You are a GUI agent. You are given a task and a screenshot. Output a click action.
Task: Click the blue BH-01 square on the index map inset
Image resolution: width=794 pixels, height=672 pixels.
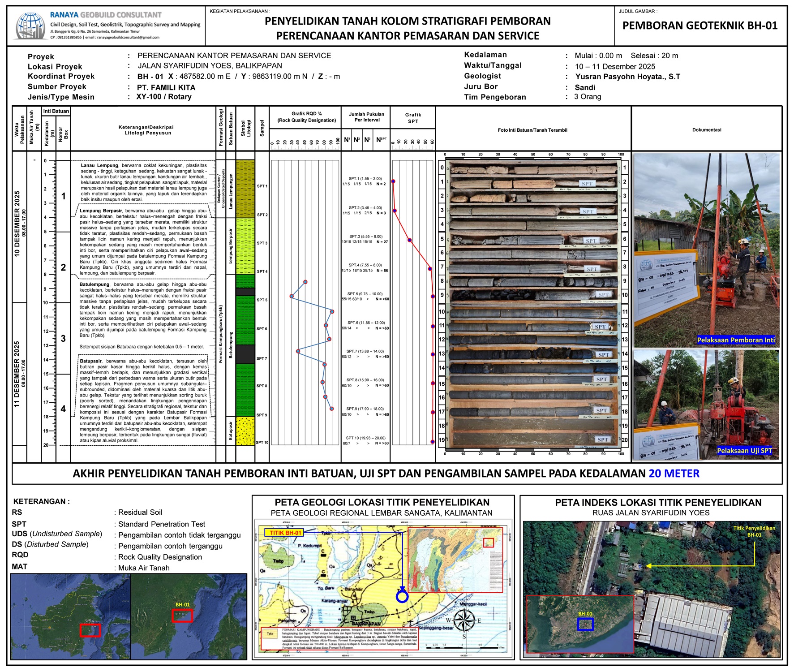(x=585, y=624)
